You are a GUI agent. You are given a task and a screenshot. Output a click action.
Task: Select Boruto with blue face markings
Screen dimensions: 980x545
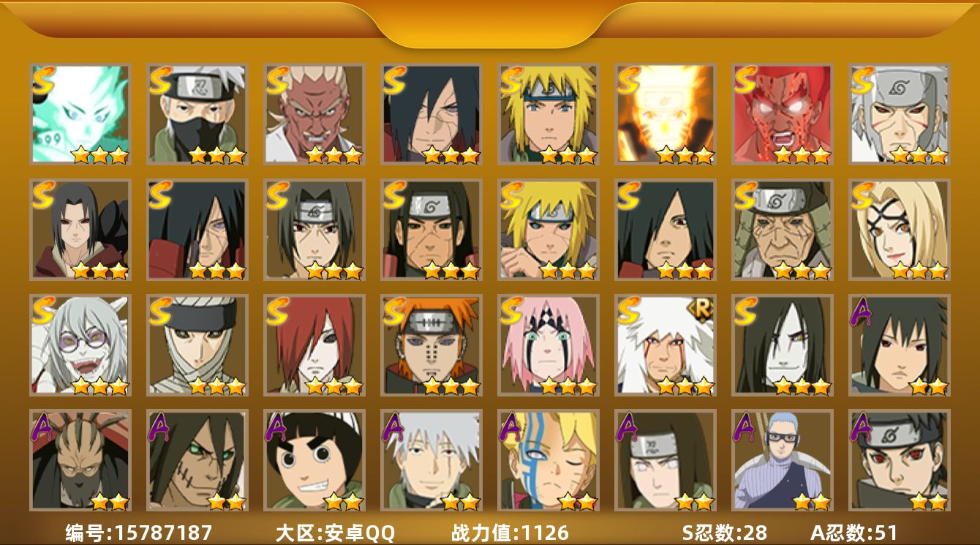[x=548, y=460]
